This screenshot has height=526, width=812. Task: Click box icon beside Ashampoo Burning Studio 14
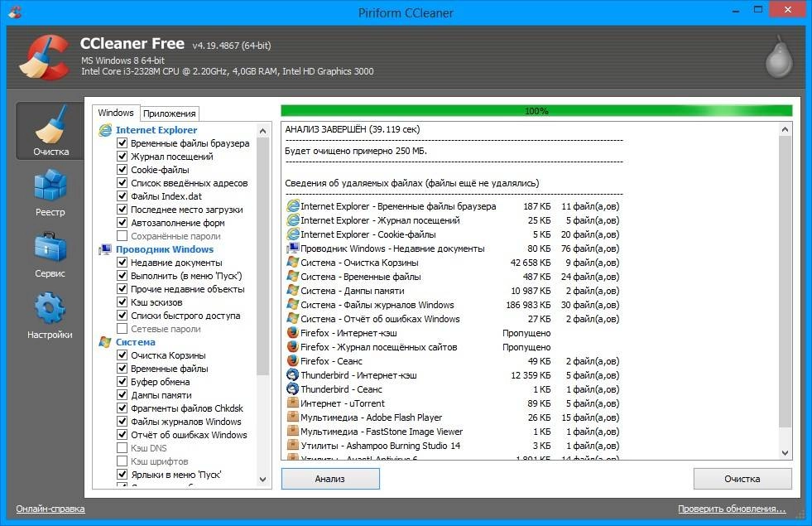293,445
